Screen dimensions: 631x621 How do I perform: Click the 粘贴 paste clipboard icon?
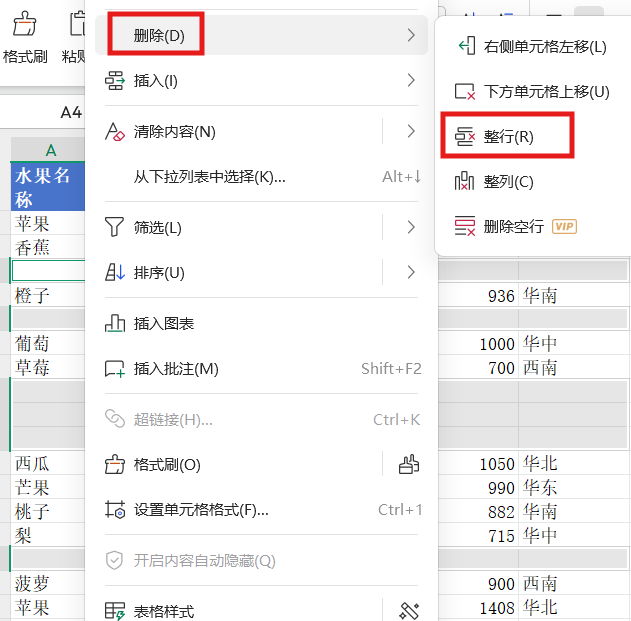pyautogui.click(x=77, y=24)
